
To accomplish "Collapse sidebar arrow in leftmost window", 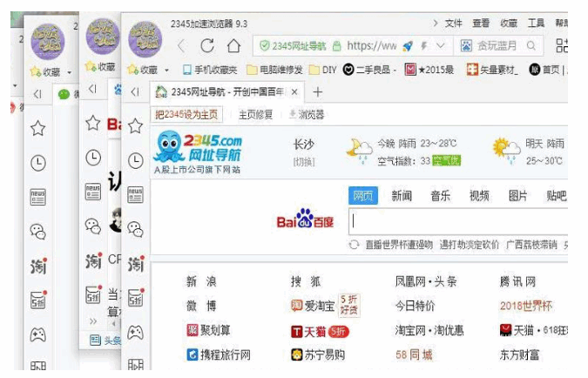I will click(37, 94).
